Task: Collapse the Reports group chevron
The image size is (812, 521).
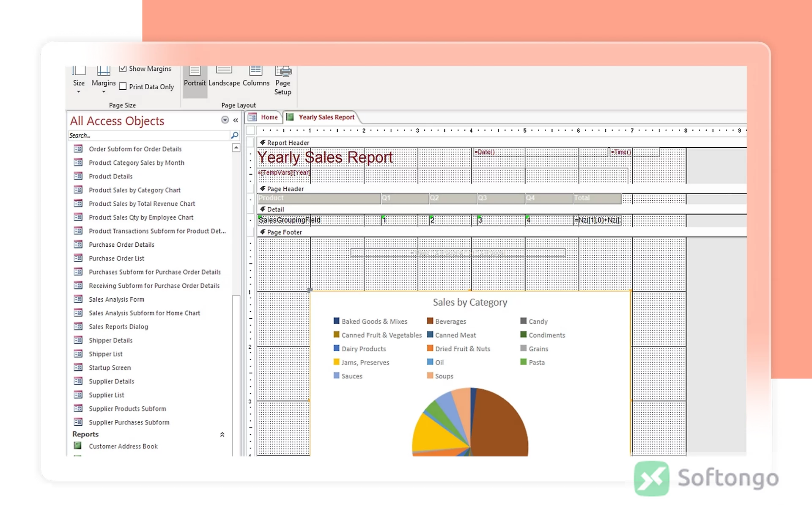Action: 222,435
